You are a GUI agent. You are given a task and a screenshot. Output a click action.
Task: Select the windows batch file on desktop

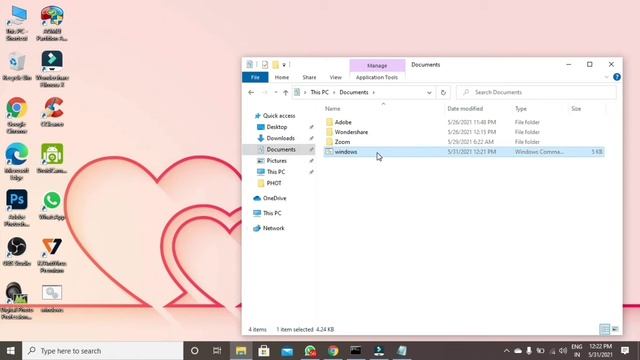point(52,299)
